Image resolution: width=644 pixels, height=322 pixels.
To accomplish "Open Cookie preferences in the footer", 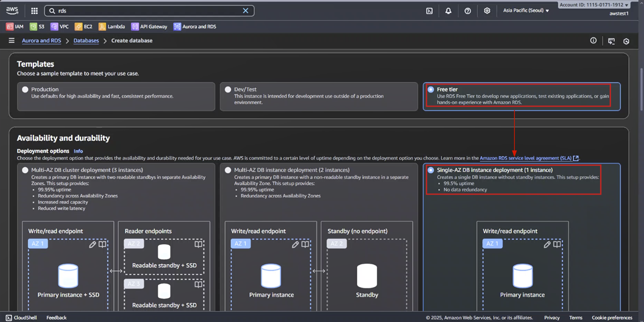I will click(612, 317).
